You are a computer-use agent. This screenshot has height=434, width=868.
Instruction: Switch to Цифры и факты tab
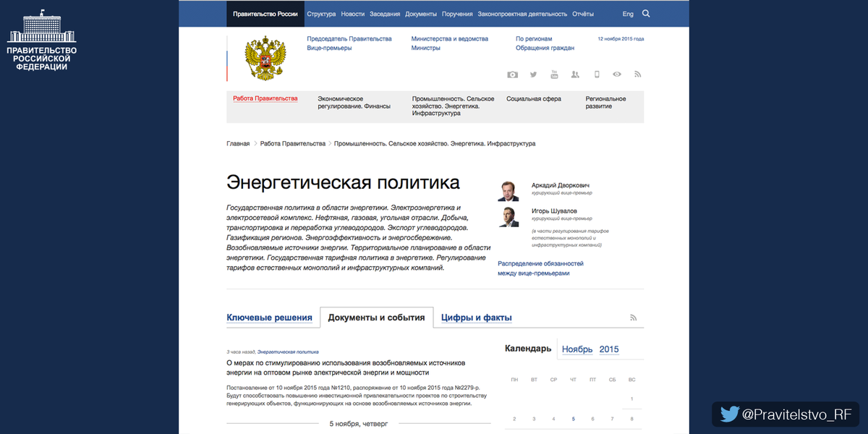tap(477, 318)
